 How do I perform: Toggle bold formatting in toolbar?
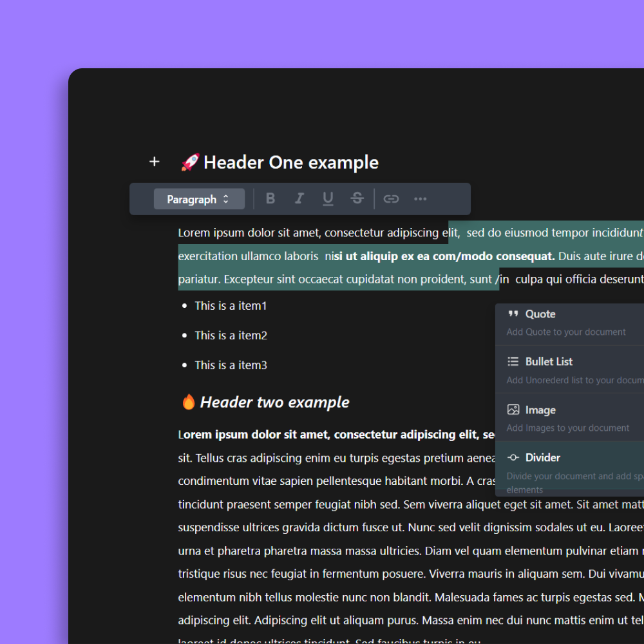click(x=270, y=199)
